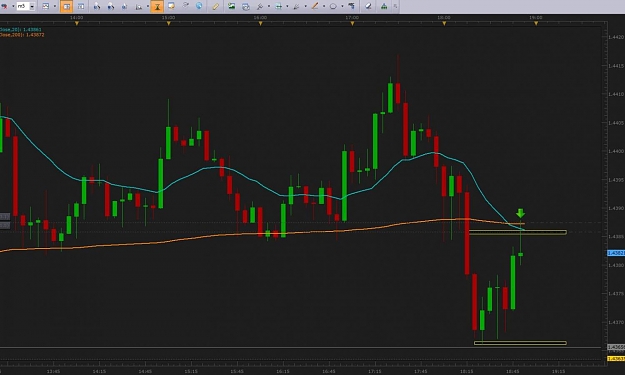Viewport: 625px width, 375px height.
Task: Expand the horizontal line tool dropdown arrow
Action: (287, 6)
